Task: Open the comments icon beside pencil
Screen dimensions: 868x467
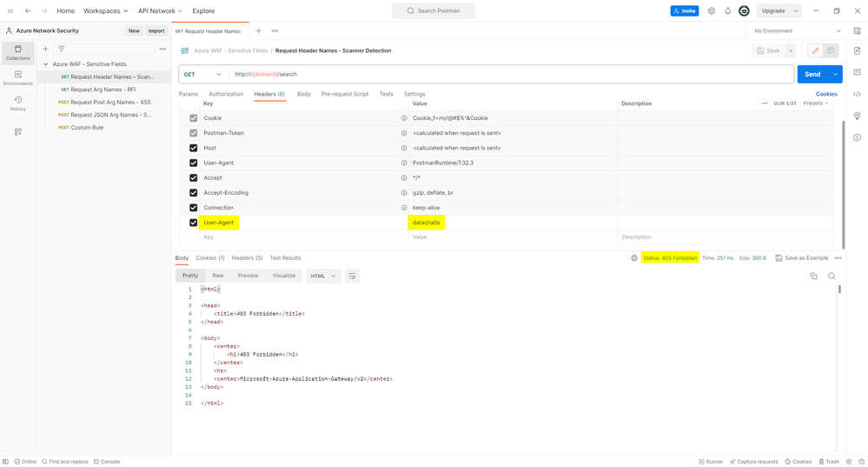Action: click(831, 50)
